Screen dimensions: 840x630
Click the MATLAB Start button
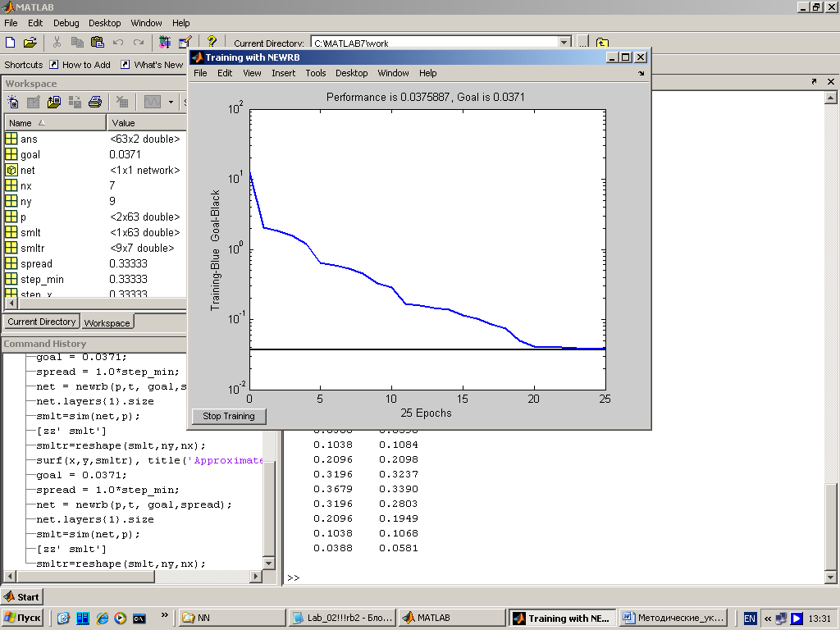(x=21, y=597)
